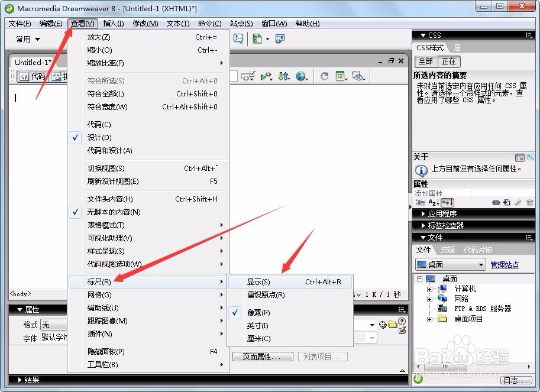540x392 pixels.
Task: Click the 文件 panel options menu icon
Action: pos(529,238)
